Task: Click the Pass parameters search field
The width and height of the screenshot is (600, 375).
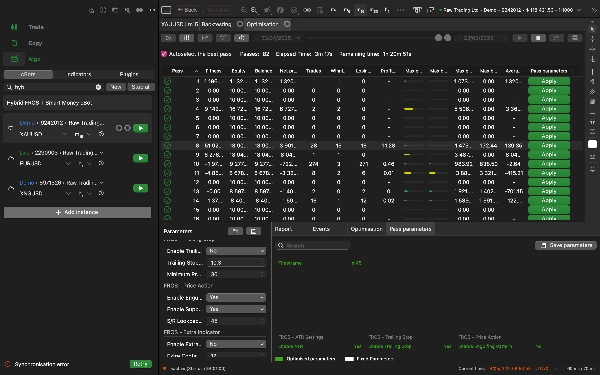Action: pos(313,245)
